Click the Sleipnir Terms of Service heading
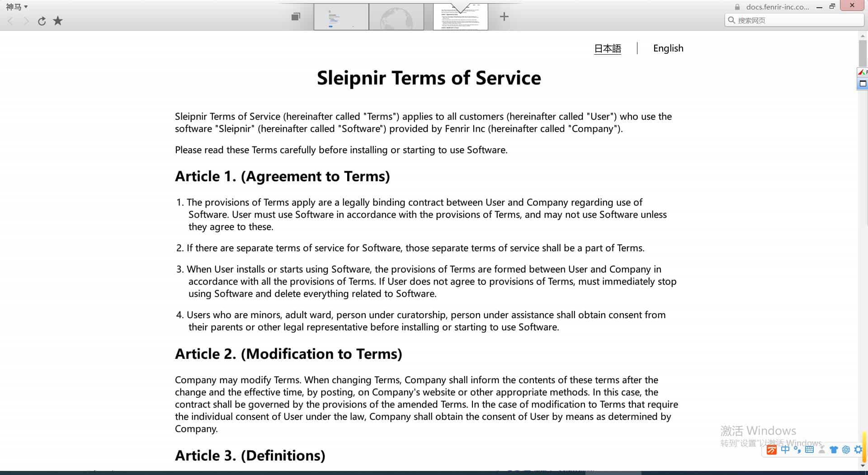This screenshot has width=868, height=475. pyautogui.click(x=429, y=78)
